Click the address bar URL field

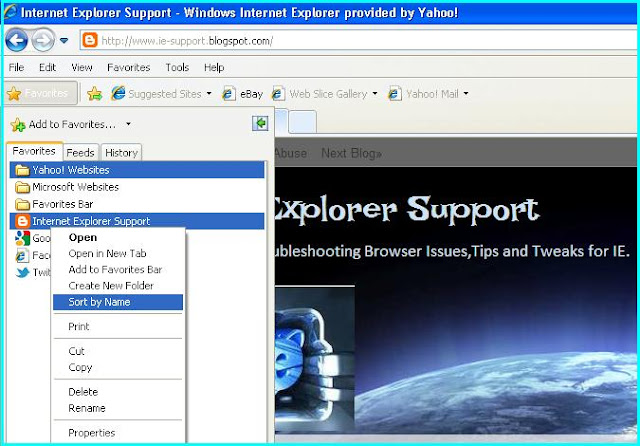359,40
